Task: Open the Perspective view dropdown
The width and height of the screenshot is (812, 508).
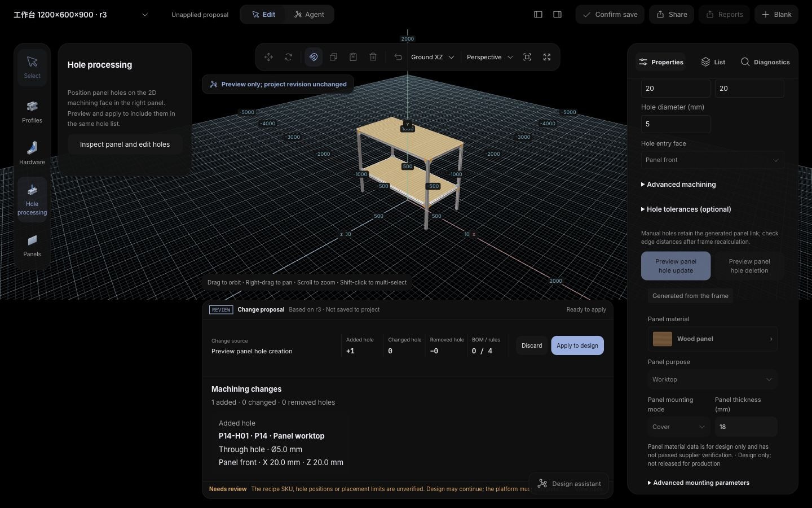Action: coord(489,57)
